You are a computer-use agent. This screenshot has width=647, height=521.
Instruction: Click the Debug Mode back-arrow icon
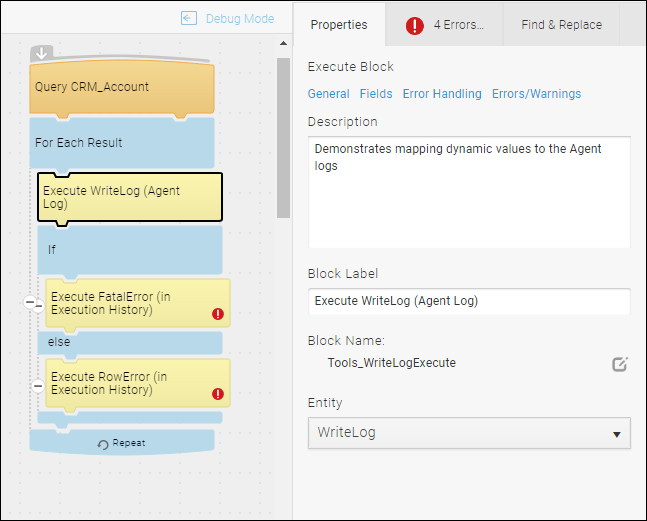pos(189,18)
